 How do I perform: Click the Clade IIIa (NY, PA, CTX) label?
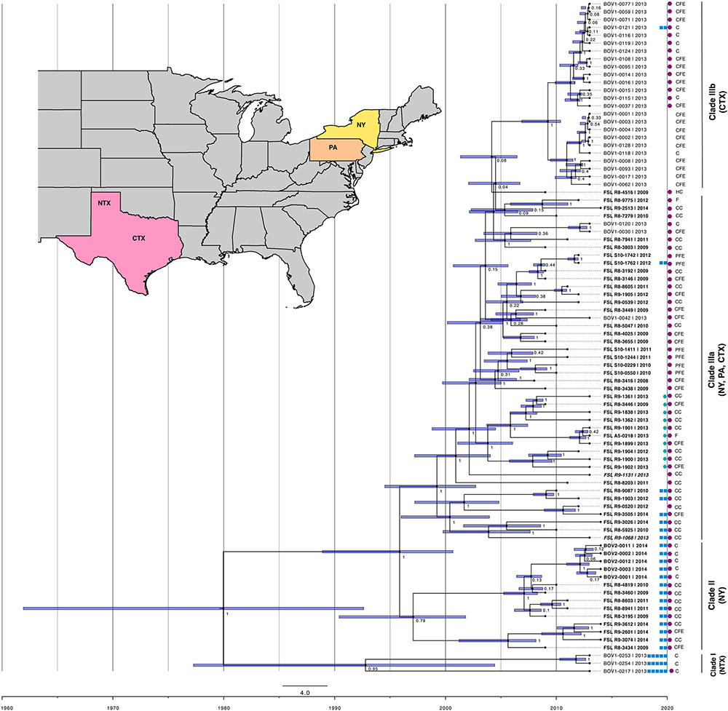point(716,369)
